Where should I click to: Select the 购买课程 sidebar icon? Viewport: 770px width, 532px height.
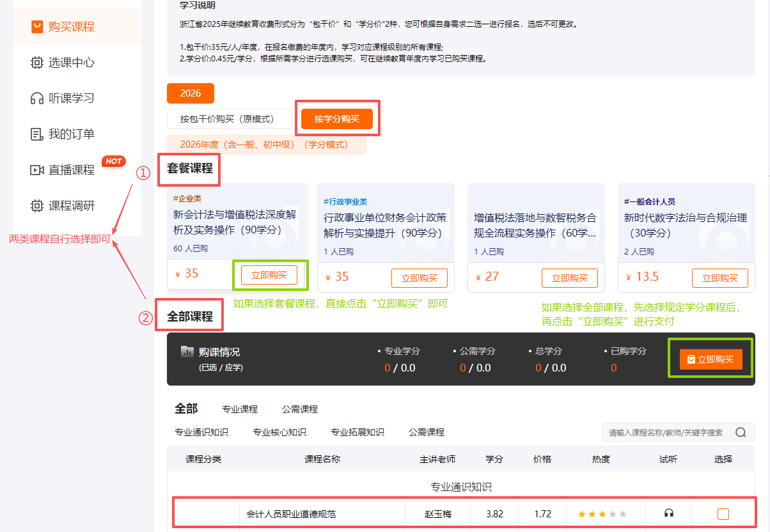[37, 27]
